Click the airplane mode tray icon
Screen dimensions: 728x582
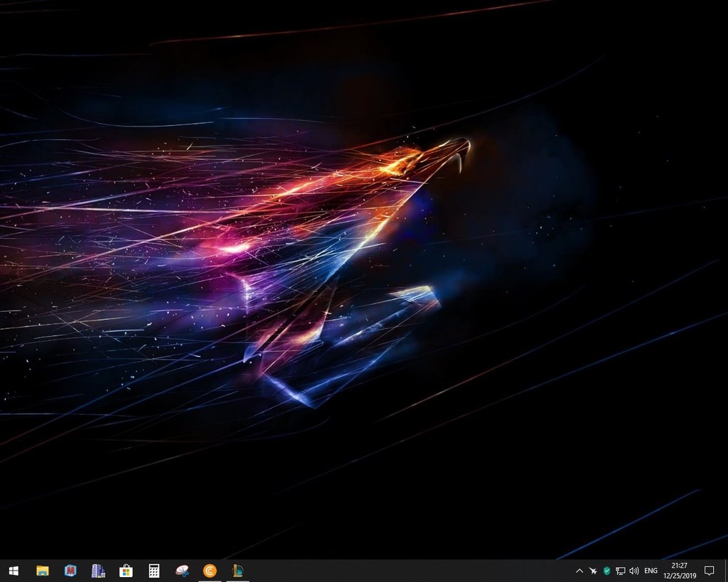click(593, 571)
